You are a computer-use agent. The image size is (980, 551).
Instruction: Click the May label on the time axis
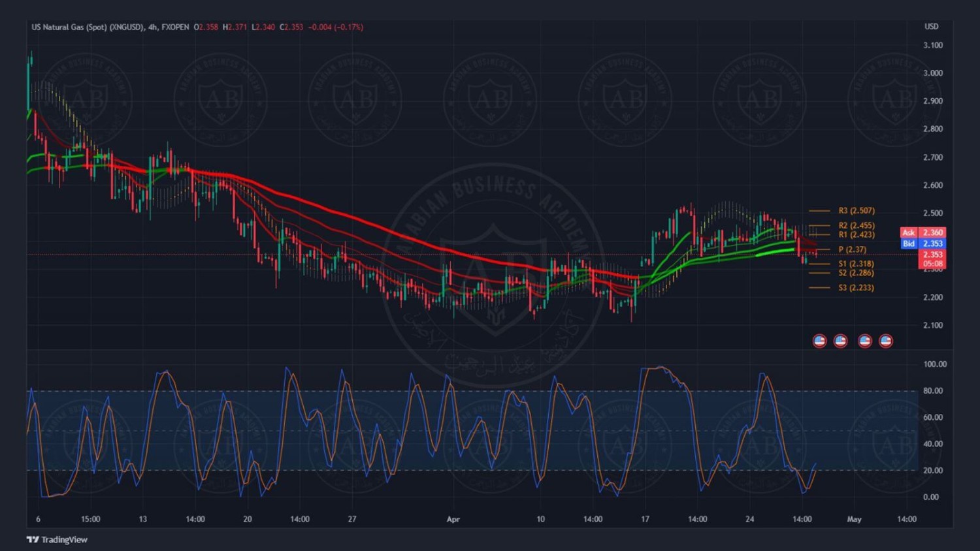coord(854,520)
